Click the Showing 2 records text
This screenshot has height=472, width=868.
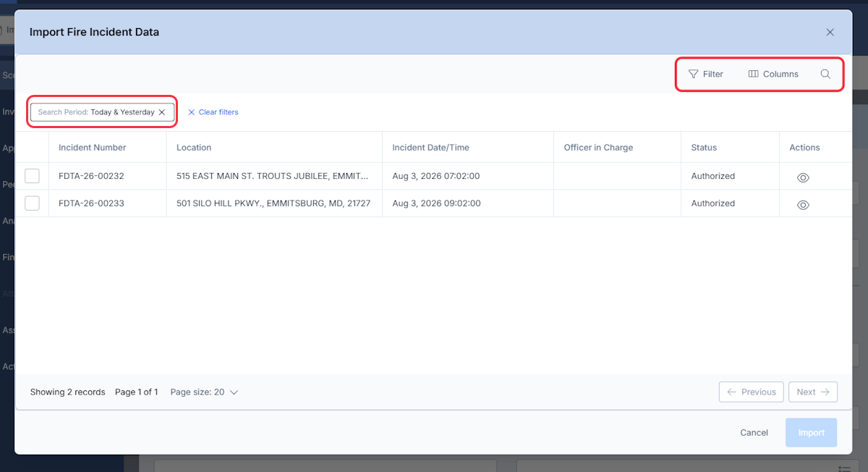pyautogui.click(x=67, y=392)
